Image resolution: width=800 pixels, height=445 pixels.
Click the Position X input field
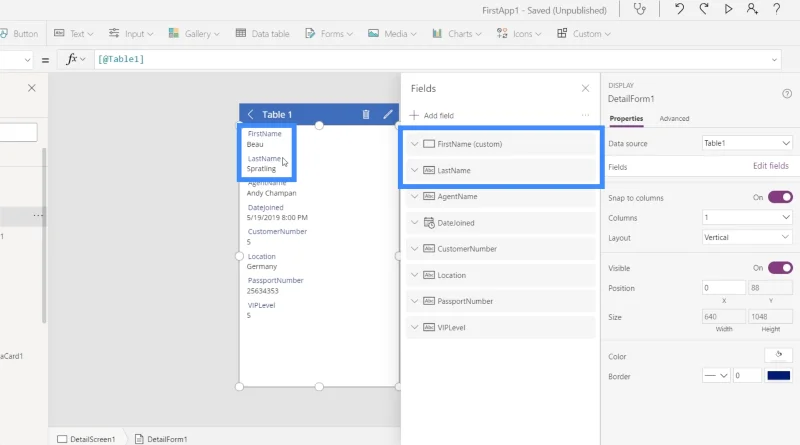[723, 288]
